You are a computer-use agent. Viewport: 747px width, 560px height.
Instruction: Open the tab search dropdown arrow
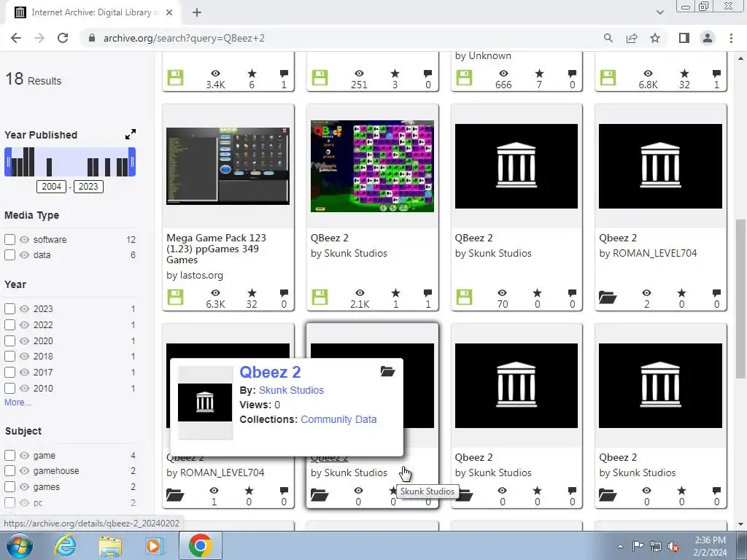tap(659, 12)
